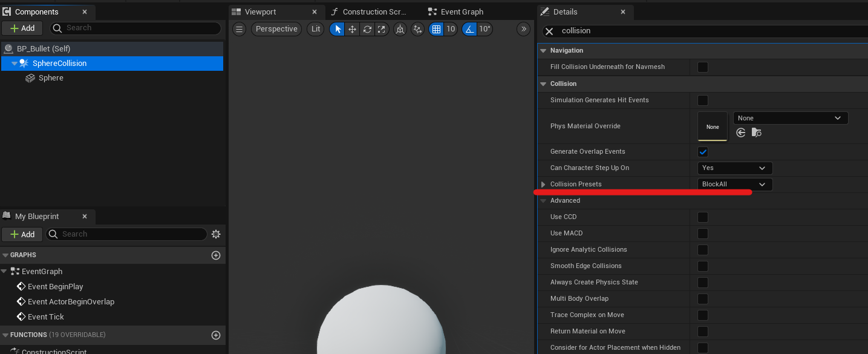
Task: Add a new component with Add button
Action: 22,28
